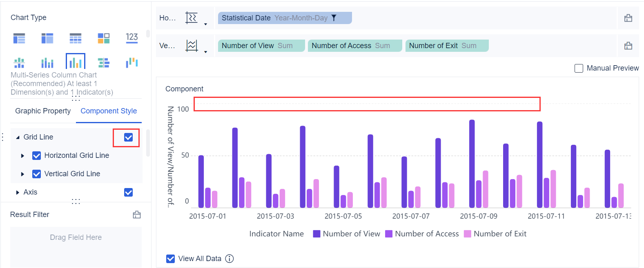Choose the color block table chart type
Screen dimensions: 644x268
[104, 38]
